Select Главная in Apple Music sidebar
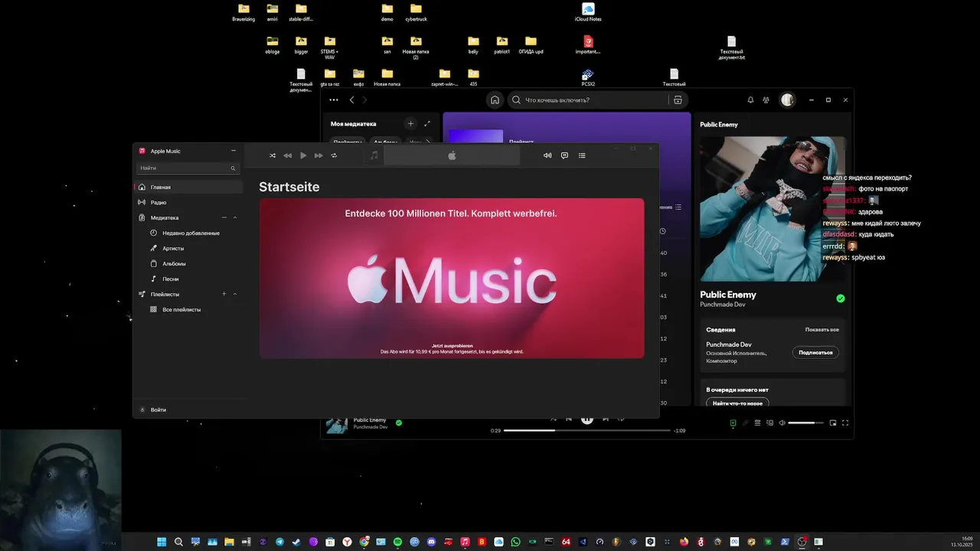The height and width of the screenshot is (551, 980). [x=188, y=187]
